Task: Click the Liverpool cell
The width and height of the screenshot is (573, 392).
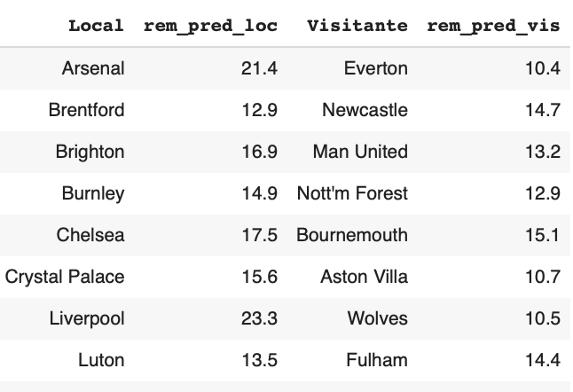Action: pos(87,318)
